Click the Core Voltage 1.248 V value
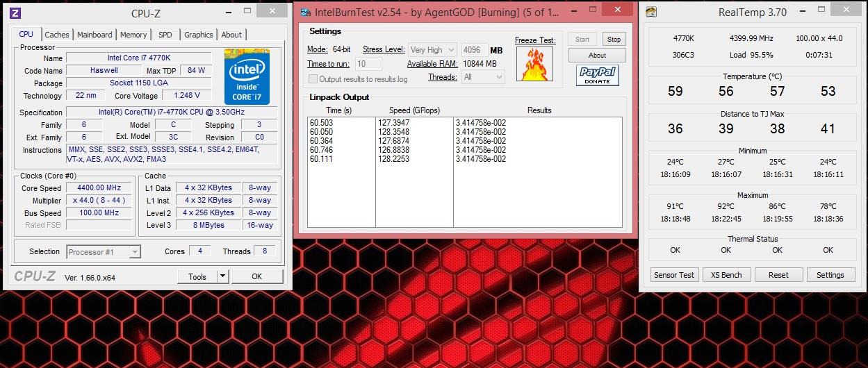This screenshot has width=868, height=368. (x=186, y=95)
